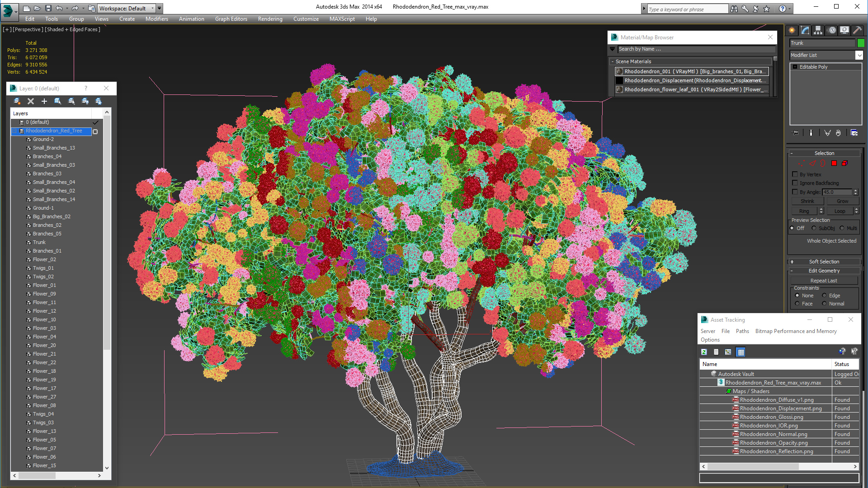This screenshot has width=868, height=488.
Task: Select the Element sub-object level icon
Action: click(x=844, y=163)
